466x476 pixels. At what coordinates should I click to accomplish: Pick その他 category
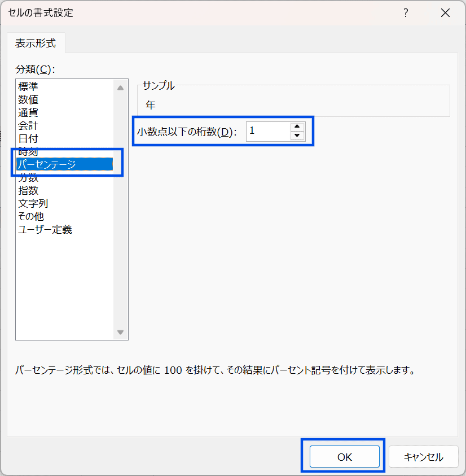[30, 216]
